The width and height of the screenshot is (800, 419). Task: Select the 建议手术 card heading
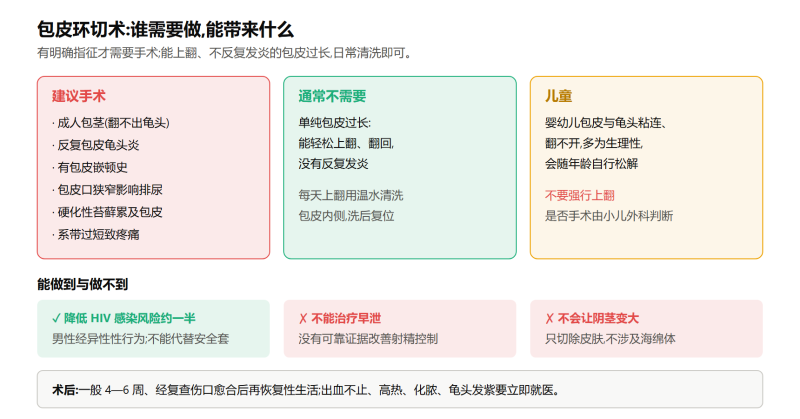pos(79,96)
